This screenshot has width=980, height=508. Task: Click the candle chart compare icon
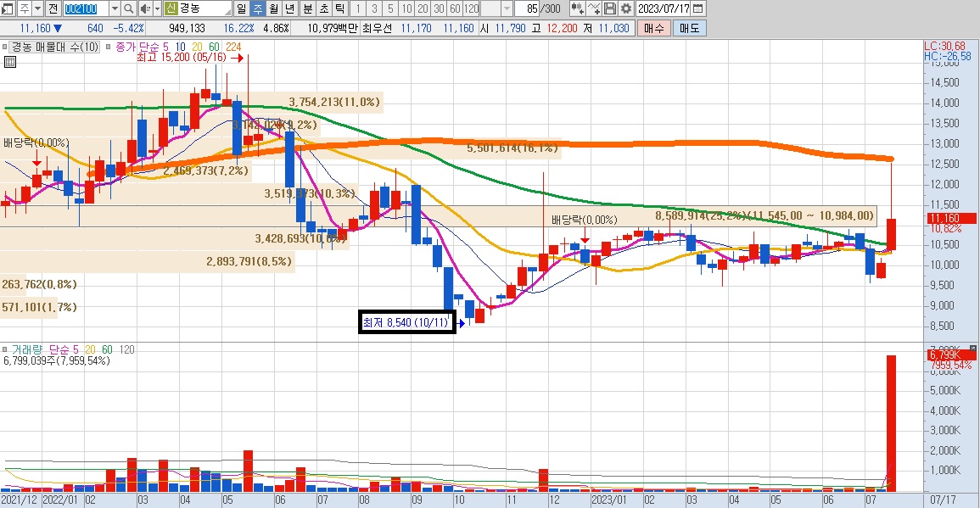coord(578,8)
